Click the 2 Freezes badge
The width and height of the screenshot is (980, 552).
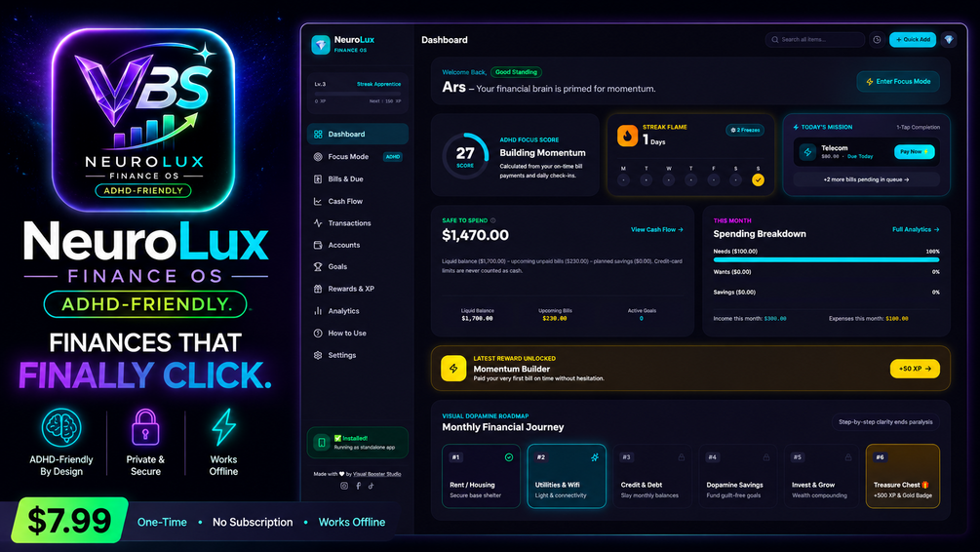click(745, 130)
